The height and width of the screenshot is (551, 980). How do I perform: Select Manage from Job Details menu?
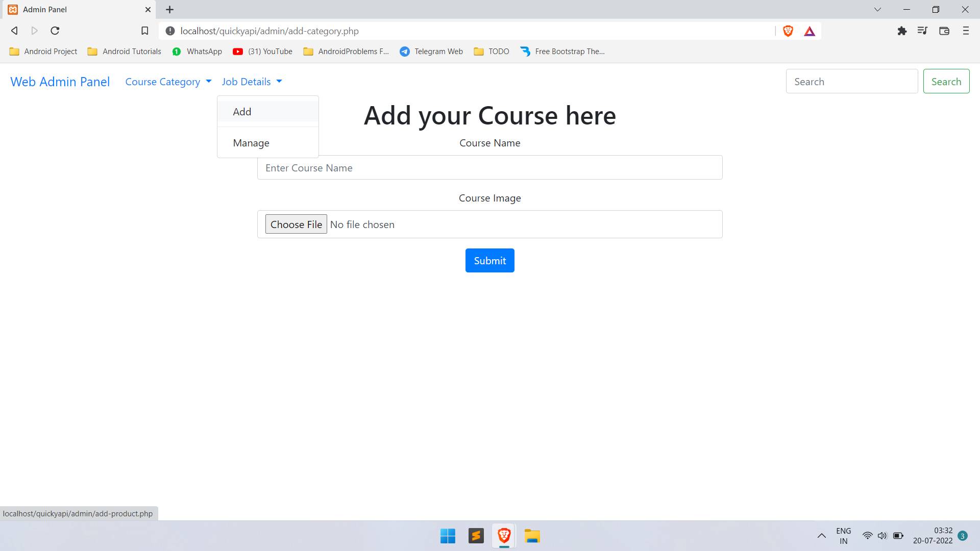coord(268,143)
